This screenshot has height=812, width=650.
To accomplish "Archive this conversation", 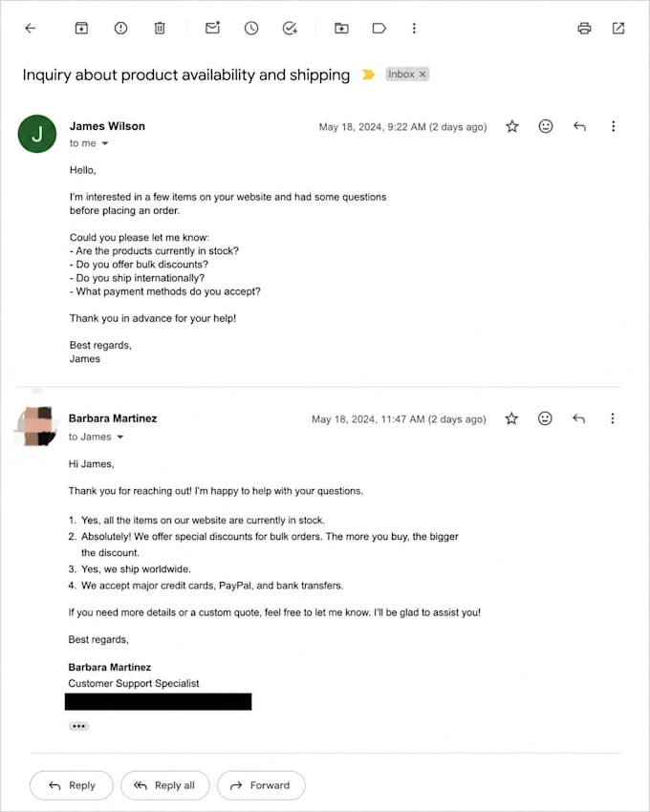I will 81,28.
